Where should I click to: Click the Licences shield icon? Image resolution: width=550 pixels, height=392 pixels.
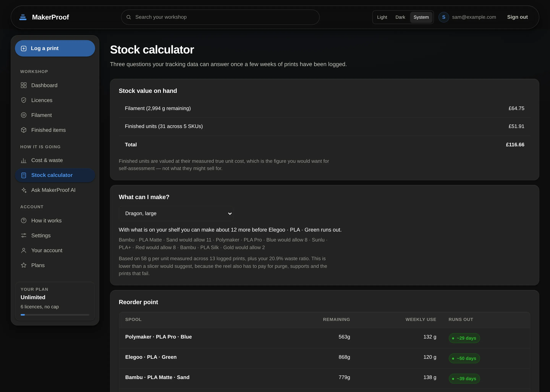[24, 100]
